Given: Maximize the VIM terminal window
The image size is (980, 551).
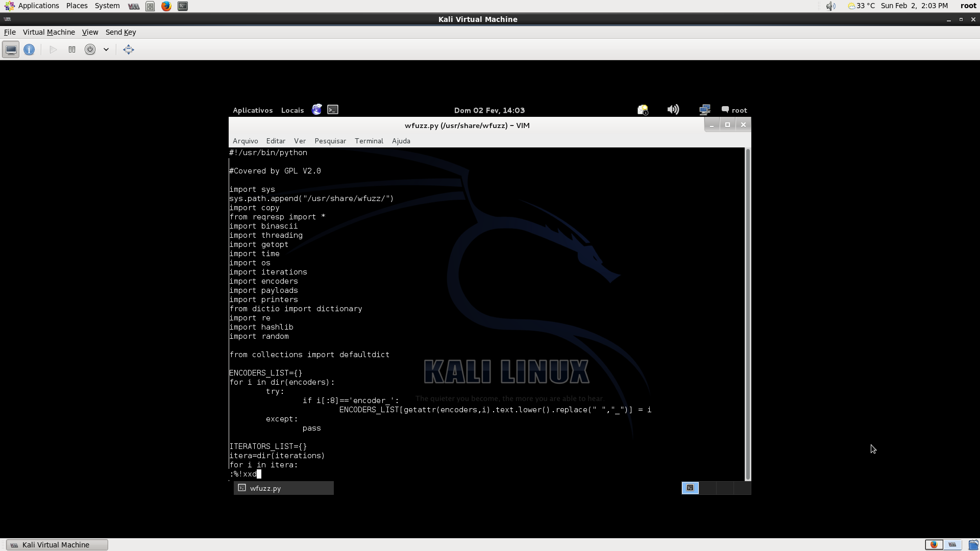Looking at the screenshot, I should (x=727, y=125).
